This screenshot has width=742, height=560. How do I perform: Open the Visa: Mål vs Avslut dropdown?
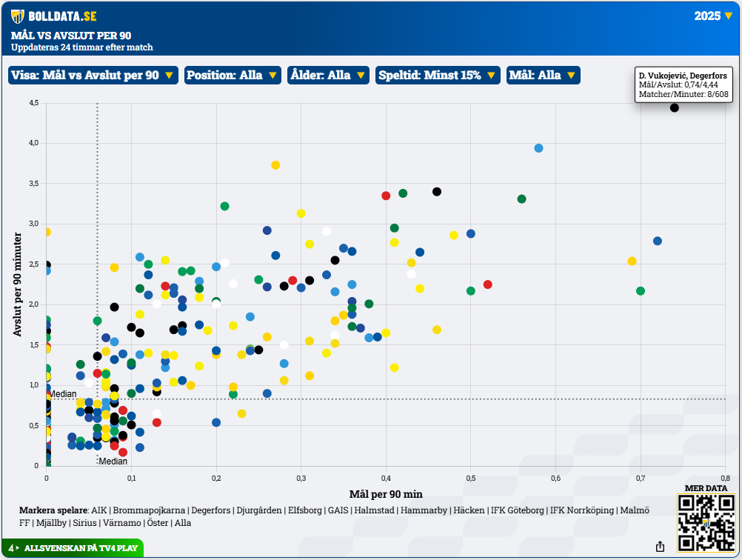[93, 75]
